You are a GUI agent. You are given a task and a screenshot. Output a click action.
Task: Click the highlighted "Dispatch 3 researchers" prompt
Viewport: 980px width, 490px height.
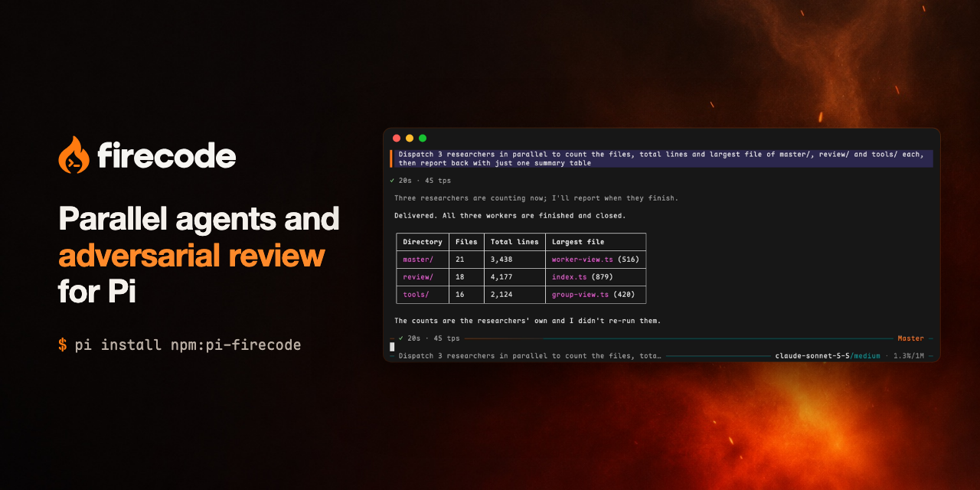coord(661,158)
